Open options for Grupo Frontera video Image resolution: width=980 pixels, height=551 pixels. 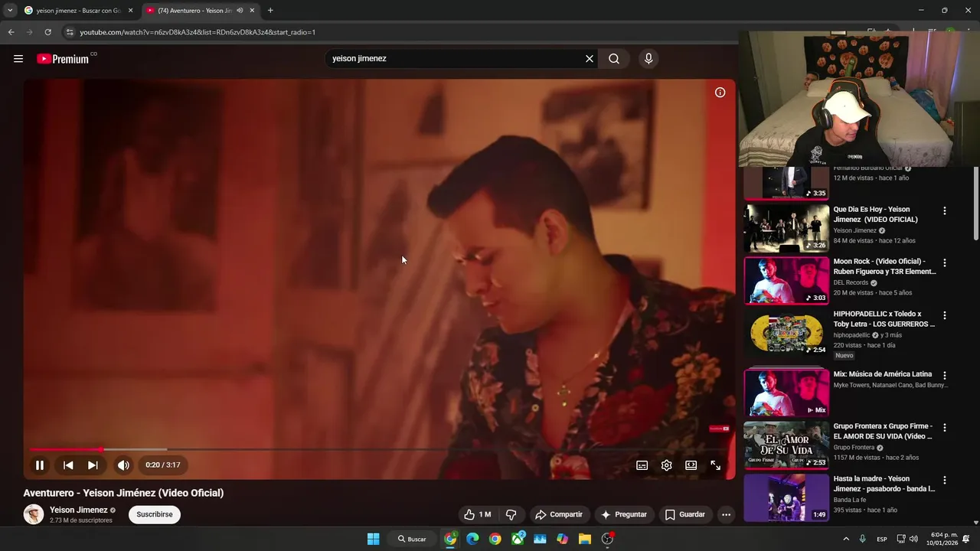pos(944,428)
